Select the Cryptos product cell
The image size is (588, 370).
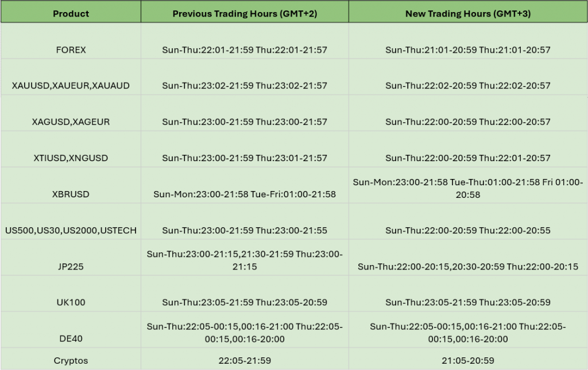point(71,359)
